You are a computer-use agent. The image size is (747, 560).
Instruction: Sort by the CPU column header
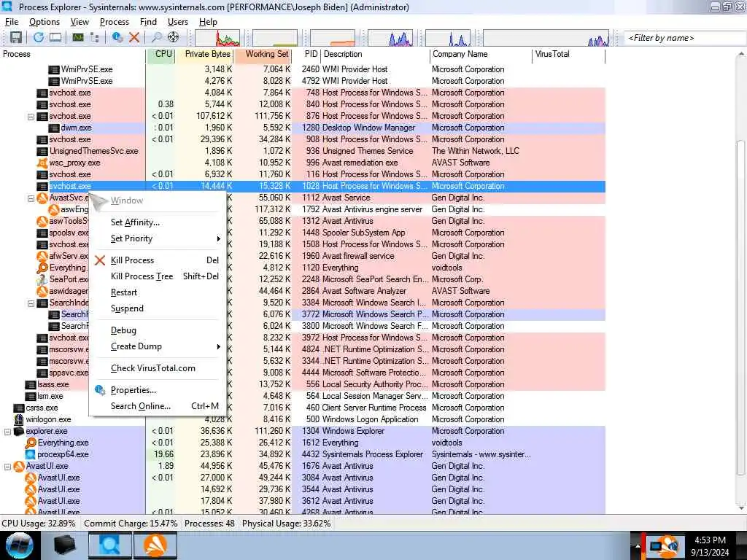[161, 54]
